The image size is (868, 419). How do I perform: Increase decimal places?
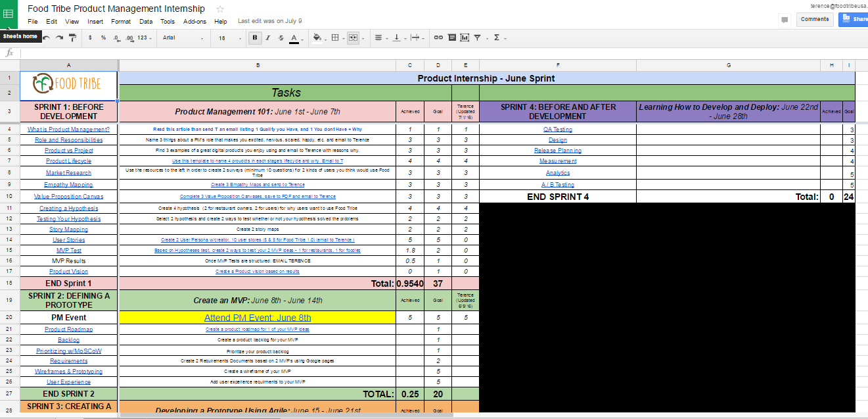tap(129, 38)
